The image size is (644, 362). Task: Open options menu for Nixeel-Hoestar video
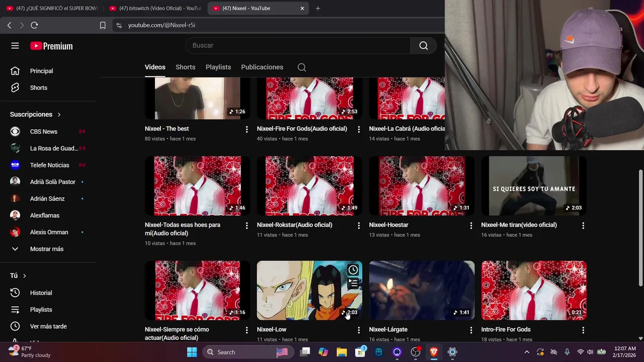[x=471, y=226]
